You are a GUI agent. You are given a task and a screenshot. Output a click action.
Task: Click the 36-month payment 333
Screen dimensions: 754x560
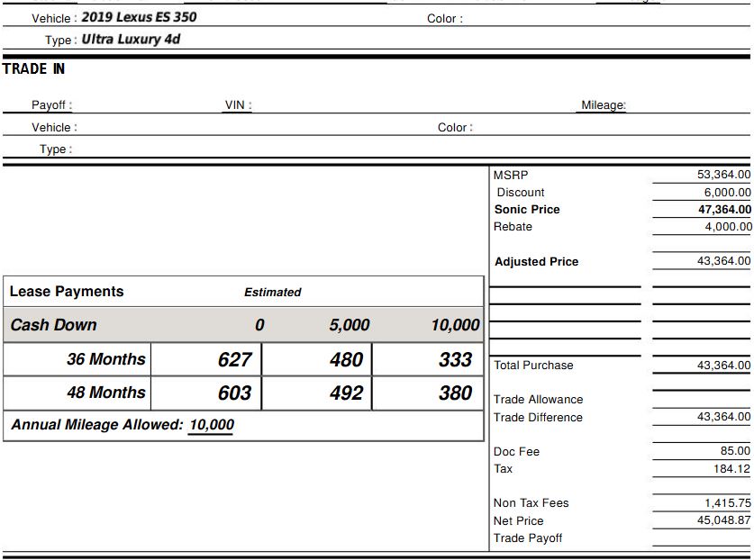click(456, 359)
